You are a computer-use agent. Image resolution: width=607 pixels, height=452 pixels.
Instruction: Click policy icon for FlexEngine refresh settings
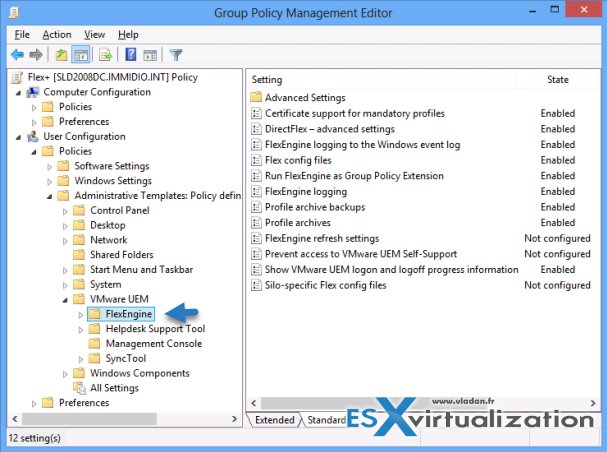pos(256,238)
